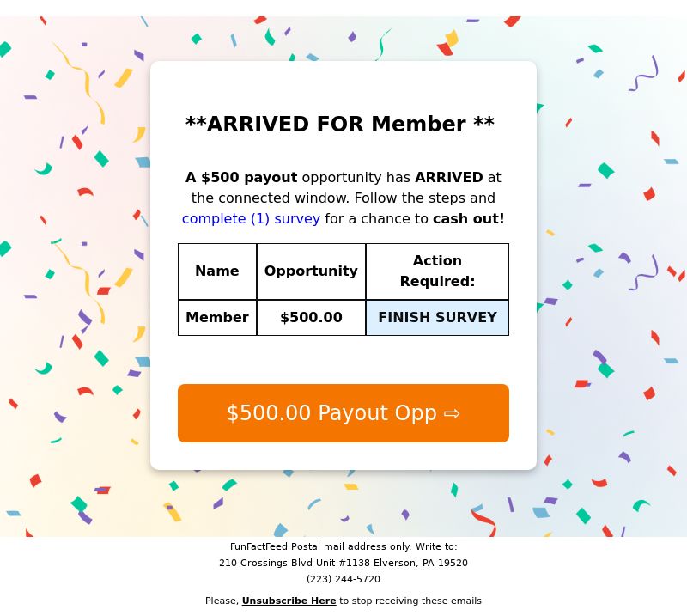
Task: Click the FunFactFeed postal address line
Action: [x=343, y=547]
